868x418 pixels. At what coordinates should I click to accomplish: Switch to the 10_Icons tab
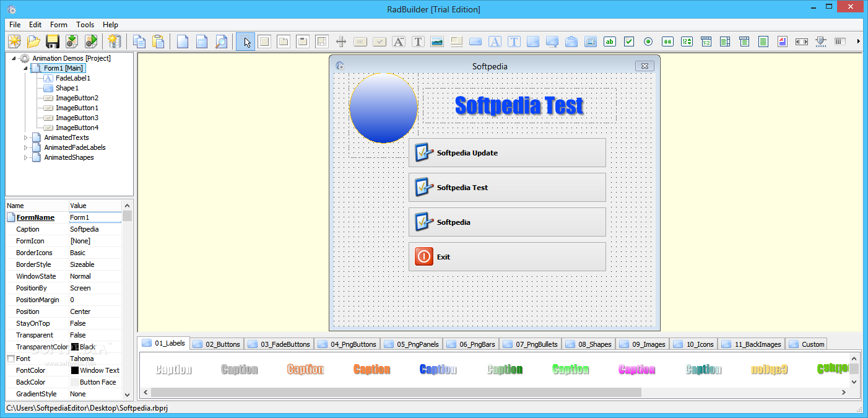click(693, 344)
